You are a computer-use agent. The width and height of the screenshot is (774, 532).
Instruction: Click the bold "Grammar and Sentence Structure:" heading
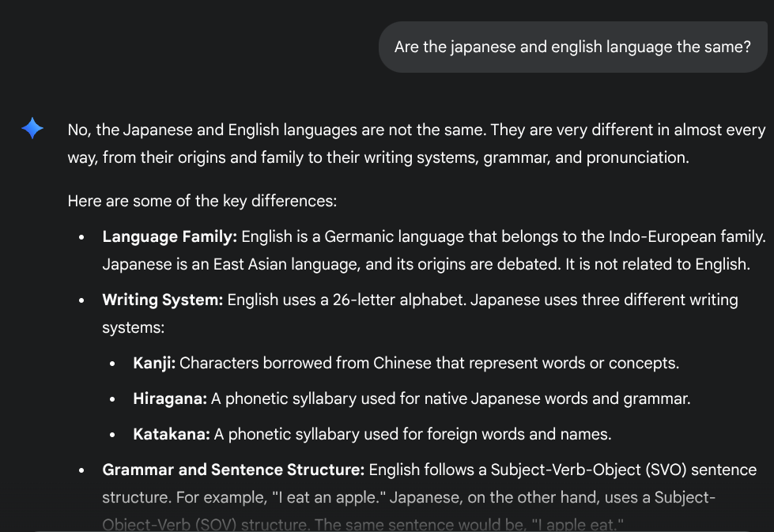click(x=233, y=470)
